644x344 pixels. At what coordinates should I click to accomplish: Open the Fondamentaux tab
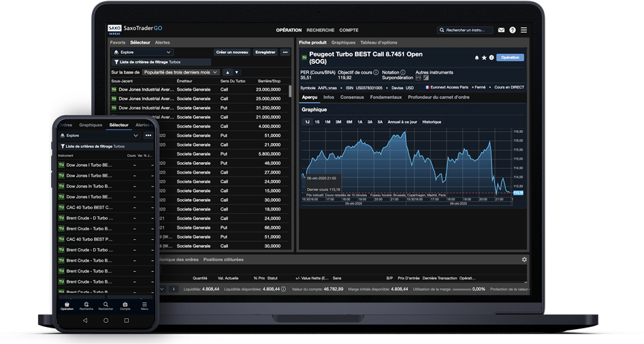[386, 97]
